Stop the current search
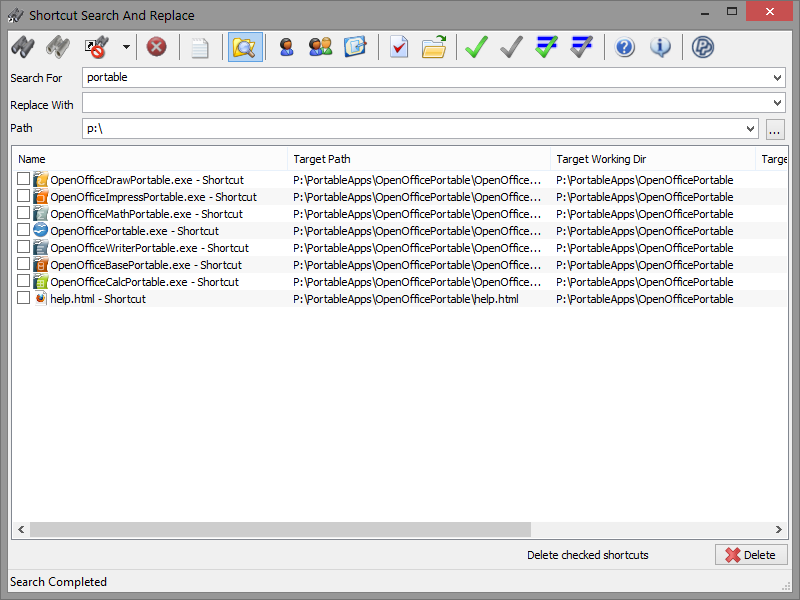The image size is (800, 600). (157, 47)
